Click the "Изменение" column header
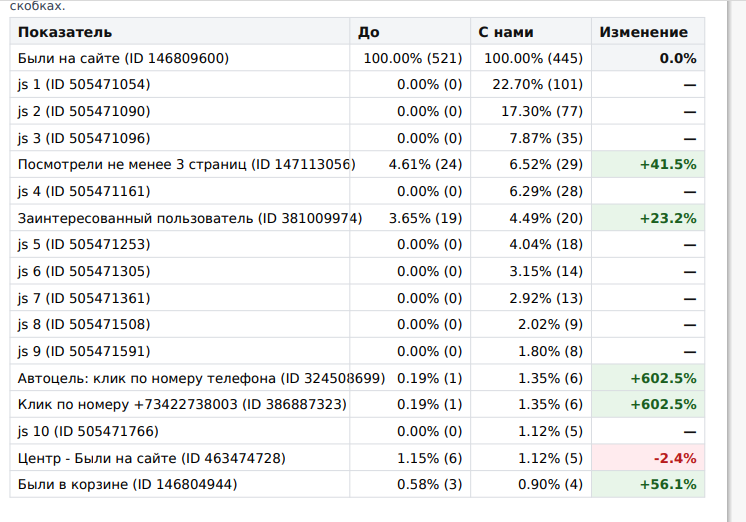Image resolution: width=746 pixels, height=522 pixels. [x=643, y=33]
